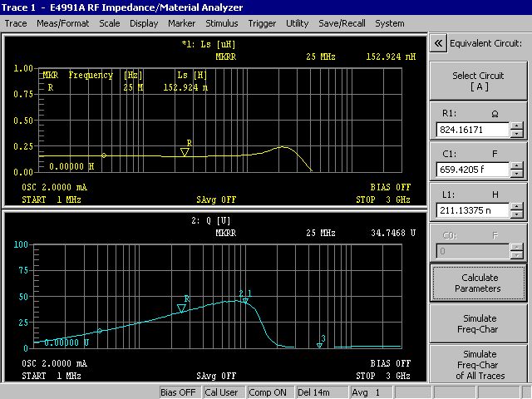Click the R1 increment up arrow
Viewport: 532px width, 399px height.
pyautogui.click(x=516, y=126)
